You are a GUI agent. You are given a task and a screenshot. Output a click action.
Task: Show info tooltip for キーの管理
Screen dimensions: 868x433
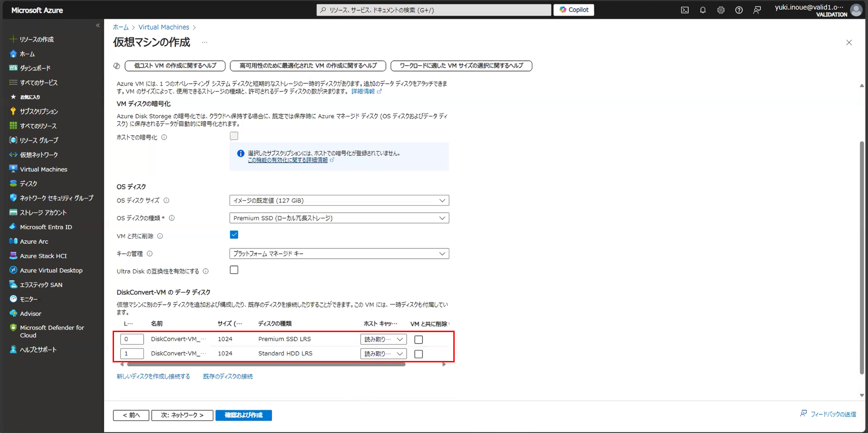point(150,254)
